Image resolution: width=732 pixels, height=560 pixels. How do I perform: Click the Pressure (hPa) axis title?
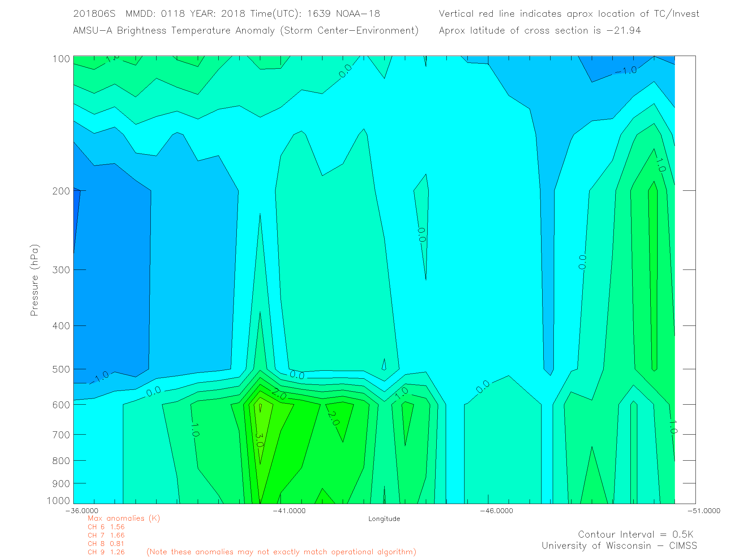pos(34,280)
